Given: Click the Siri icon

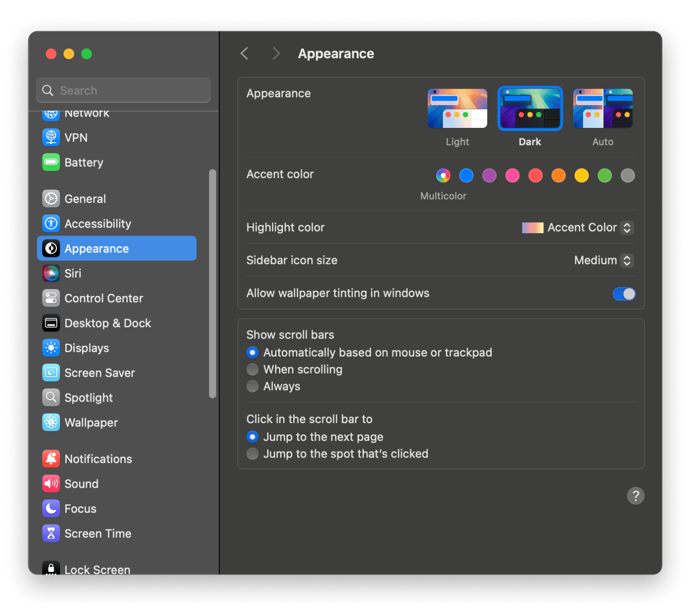Looking at the screenshot, I should [x=51, y=273].
